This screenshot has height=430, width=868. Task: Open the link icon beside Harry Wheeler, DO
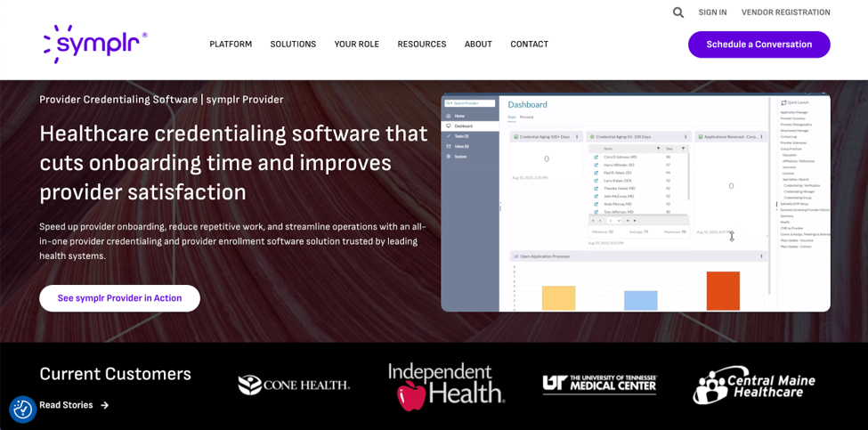click(x=596, y=165)
